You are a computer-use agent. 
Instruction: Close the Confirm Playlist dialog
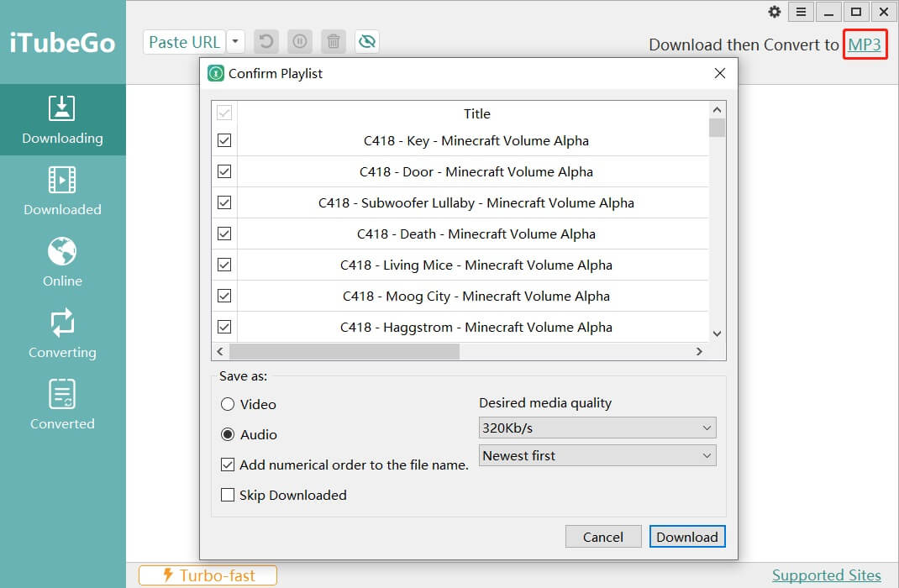click(720, 73)
